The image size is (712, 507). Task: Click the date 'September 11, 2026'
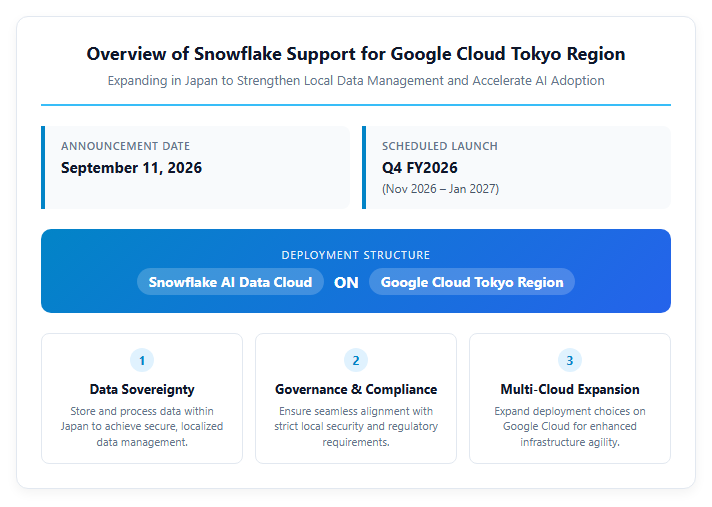[131, 168]
